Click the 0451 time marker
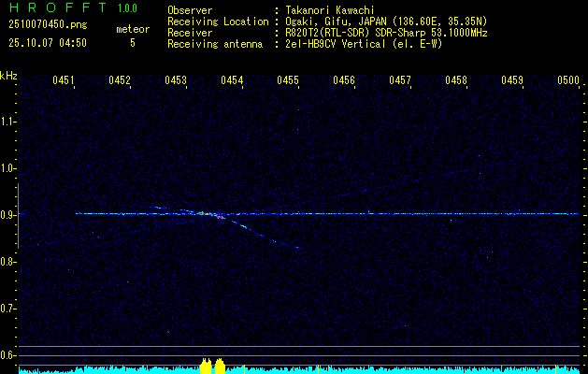588x374 pixels. click(x=64, y=81)
